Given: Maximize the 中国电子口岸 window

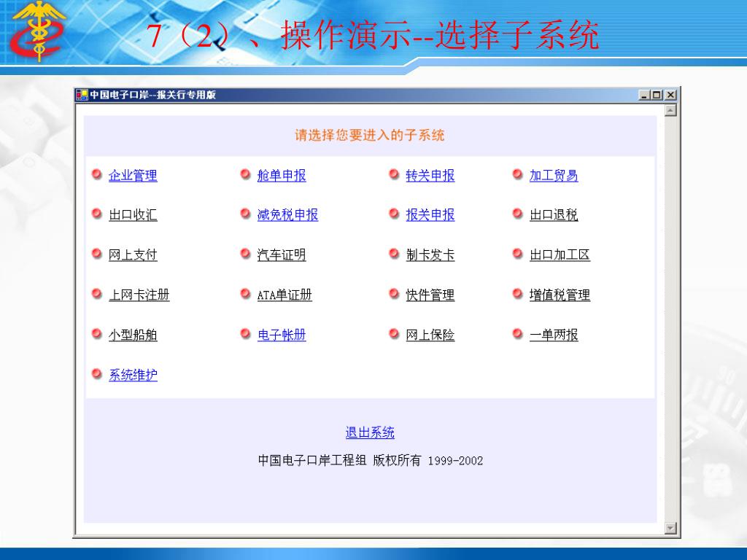Looking at the screenshot, I should point(657,95).
